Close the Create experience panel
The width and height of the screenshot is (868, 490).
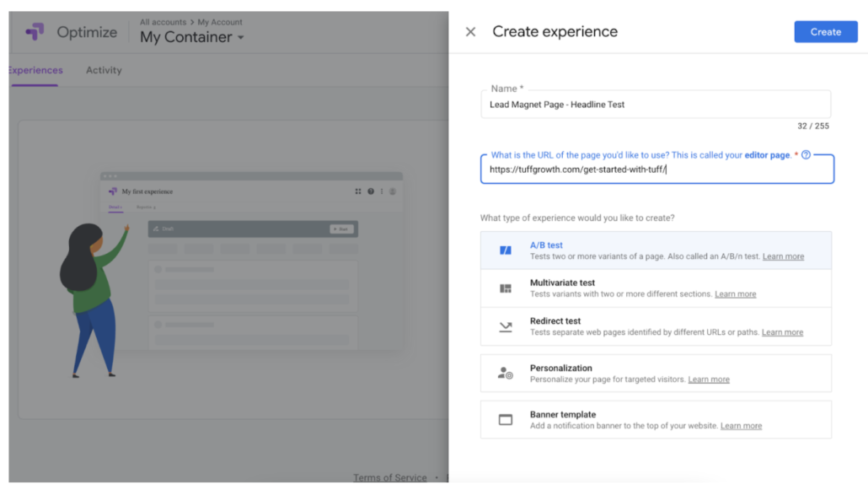(470, 31)
